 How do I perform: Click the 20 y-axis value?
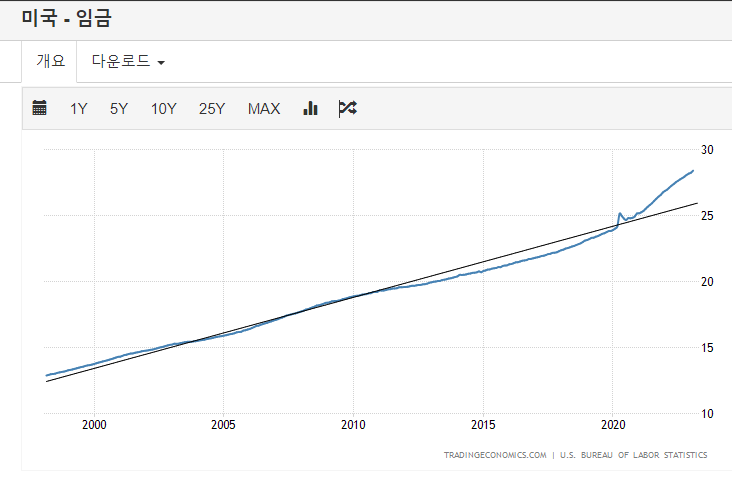(707, 282)
